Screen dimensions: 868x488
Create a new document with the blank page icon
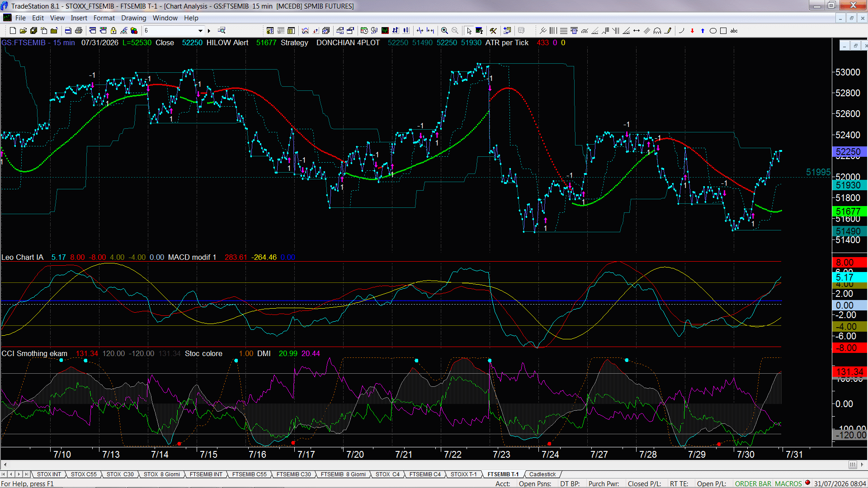pos(13,31)
